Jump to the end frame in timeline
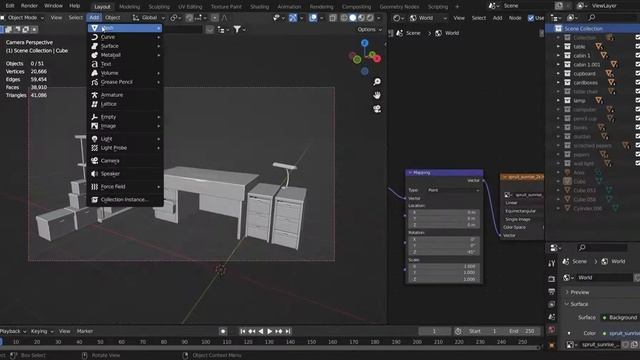Image resolution: width=640 pixels, height=360 pixels. (x=288, y=331)
